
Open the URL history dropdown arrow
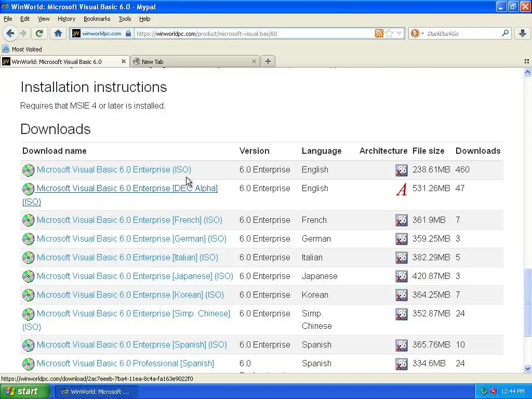click(400, 33)
